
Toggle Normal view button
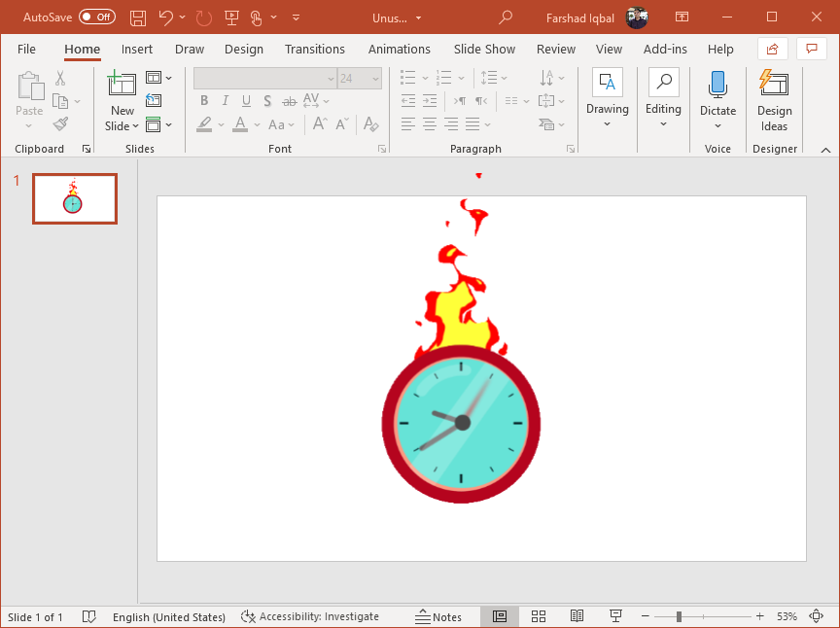coord(500,616)
